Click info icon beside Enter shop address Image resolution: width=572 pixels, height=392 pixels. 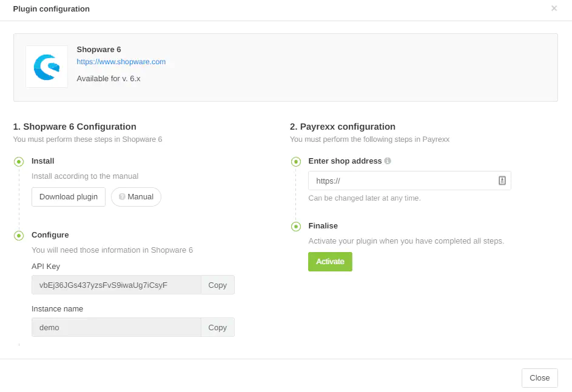click(388, 161)
